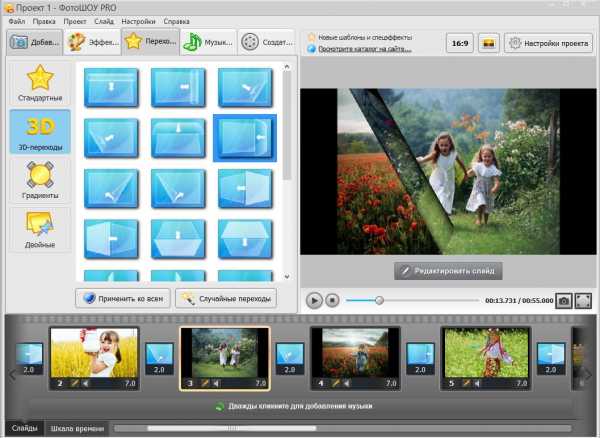Switch to Шкала времени view
The image size is (600, 438).
[77, 428]
